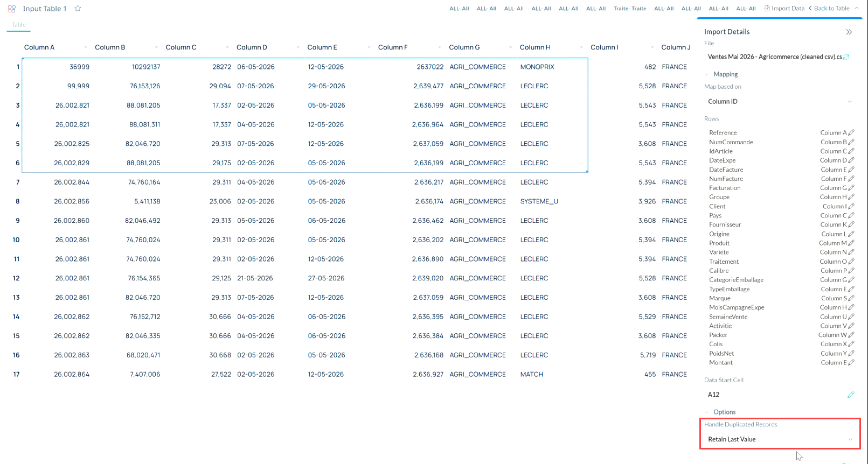The height and width of the screenshot is (464, 868).
Task: Open Column F header dropdown arrow
Action: coord(440,47)
